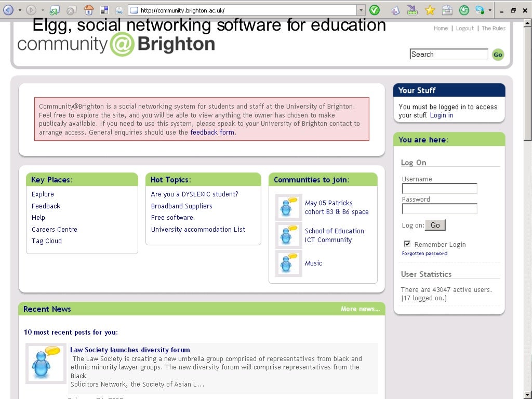Toggle the Remember Login checkbox

click(407, 244)
